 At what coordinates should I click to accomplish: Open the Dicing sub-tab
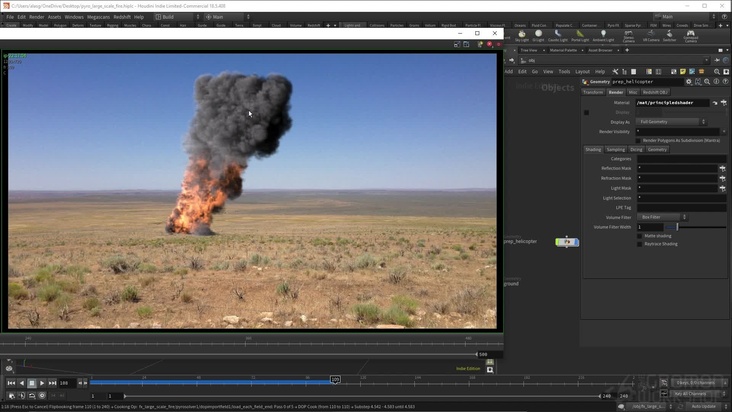(636, 150)
